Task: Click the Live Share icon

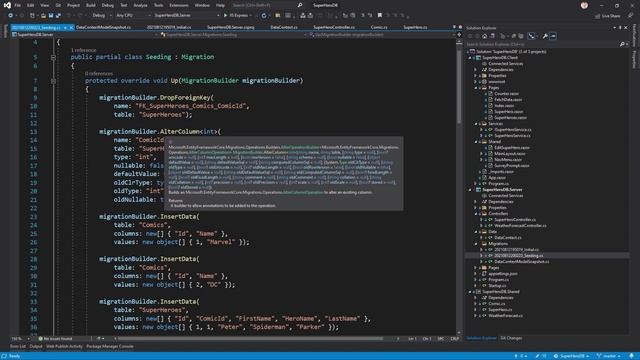Action: point(598,16)
